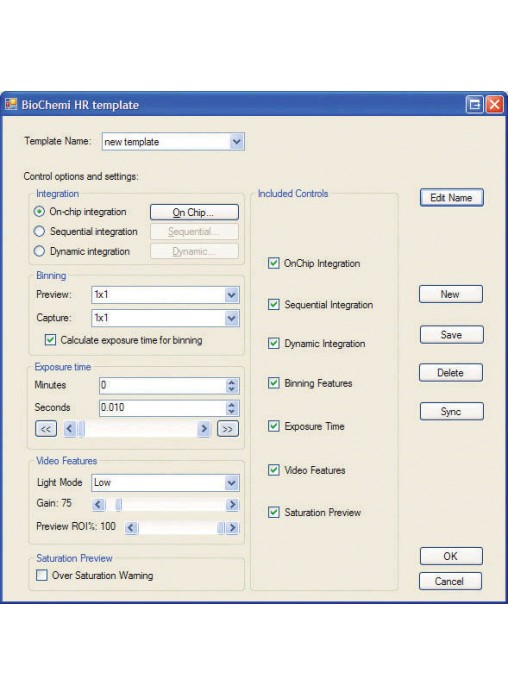Click the Preview ROI% left arrow

tap(131, 528)
